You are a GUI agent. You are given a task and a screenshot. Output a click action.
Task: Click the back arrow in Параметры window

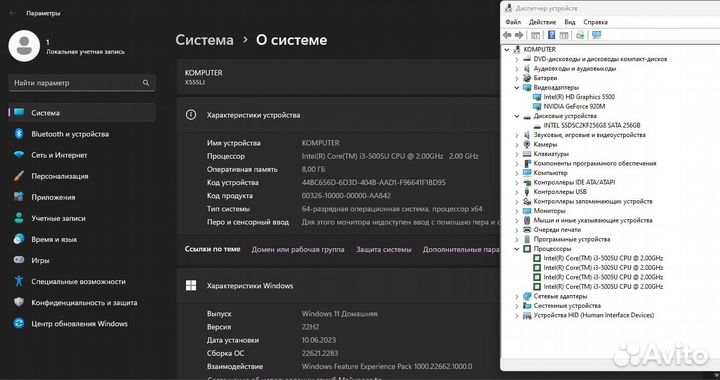(12, 13)
